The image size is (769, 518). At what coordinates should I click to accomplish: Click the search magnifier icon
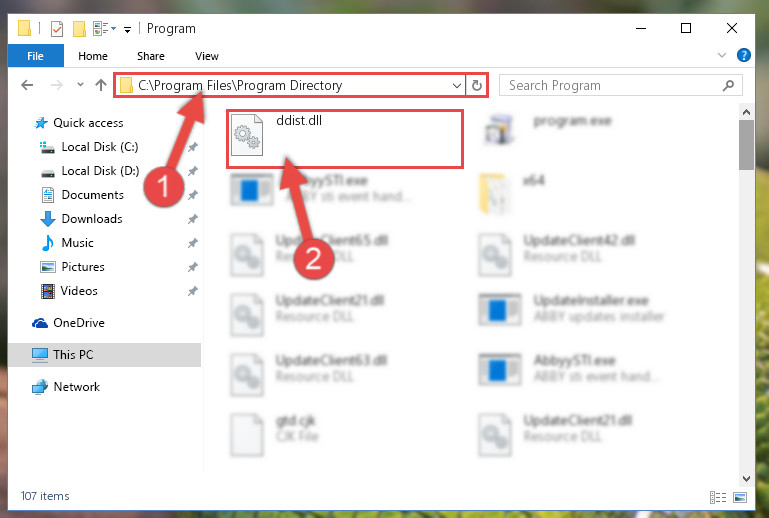(728, 85)
